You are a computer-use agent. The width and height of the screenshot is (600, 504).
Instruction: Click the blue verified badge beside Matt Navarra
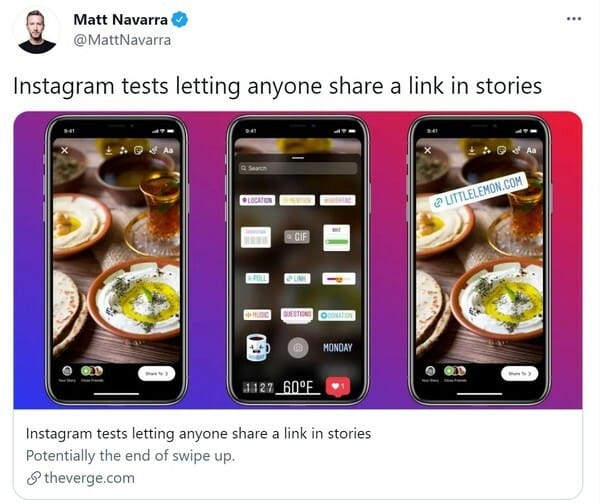coord(179,20)
